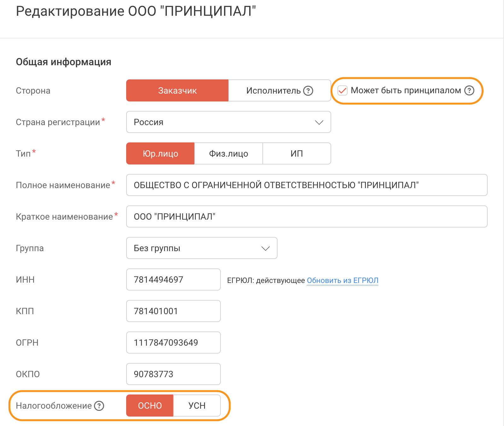
Task: Choose Юр.лицо as the type
Action: coord(160,153)
